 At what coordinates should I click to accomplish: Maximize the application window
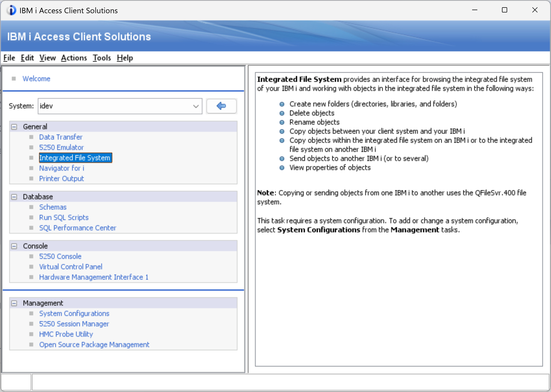(504, 10)
